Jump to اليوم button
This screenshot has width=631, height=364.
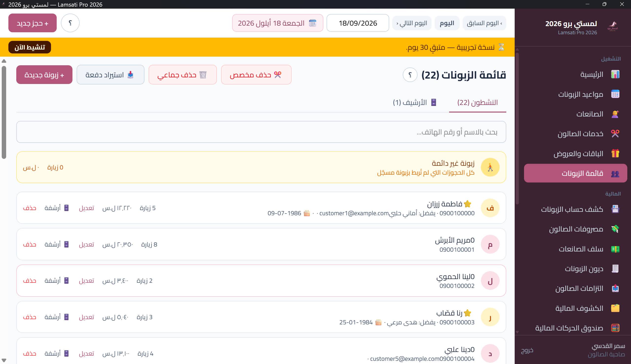click(447, 23)
